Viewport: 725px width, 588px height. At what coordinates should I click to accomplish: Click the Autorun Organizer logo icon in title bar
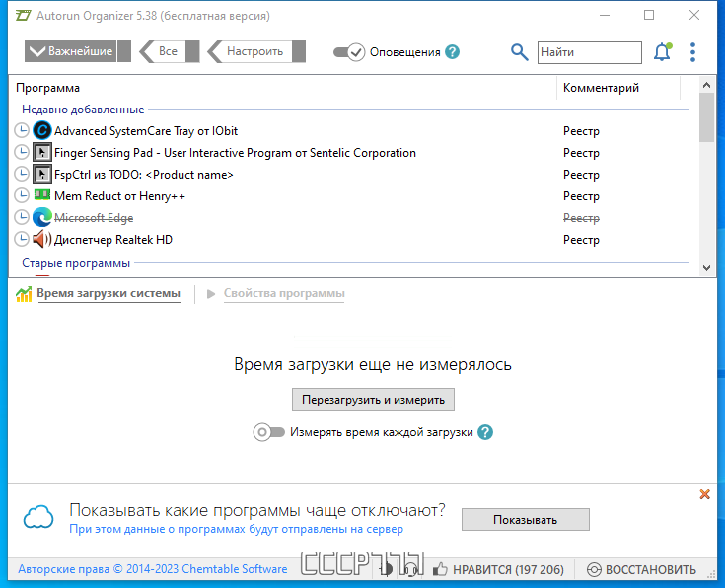click(x=23, y=15)
